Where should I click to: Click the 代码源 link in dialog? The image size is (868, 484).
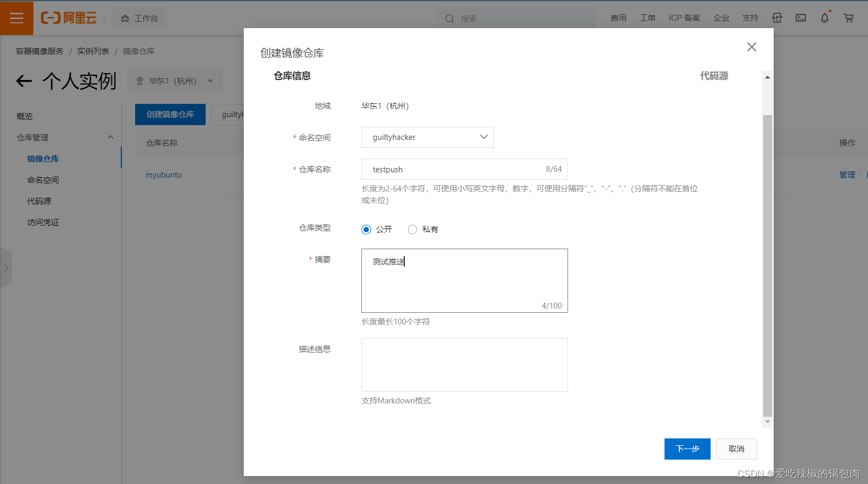[713, 75]
